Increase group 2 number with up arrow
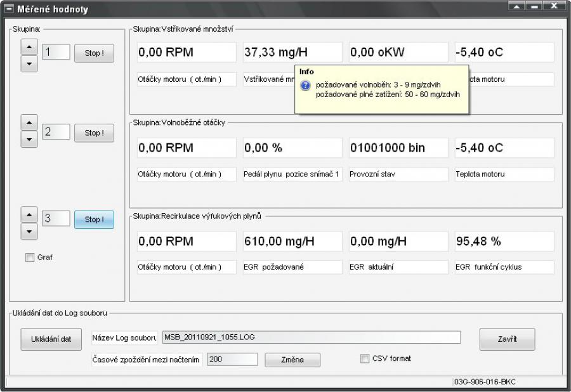571x392 pixels. (29, 122)
